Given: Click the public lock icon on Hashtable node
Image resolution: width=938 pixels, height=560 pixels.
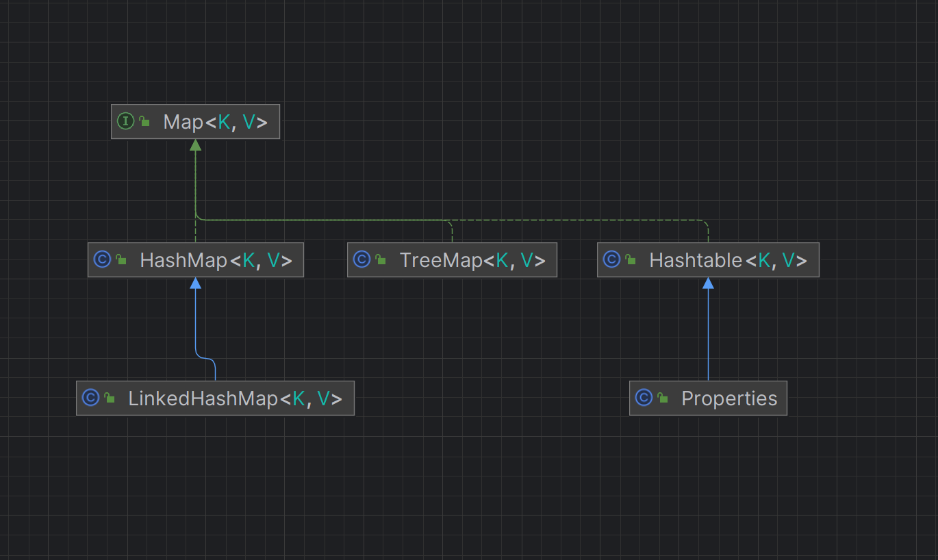Looking at the screenshot, I should coord(631,260).
